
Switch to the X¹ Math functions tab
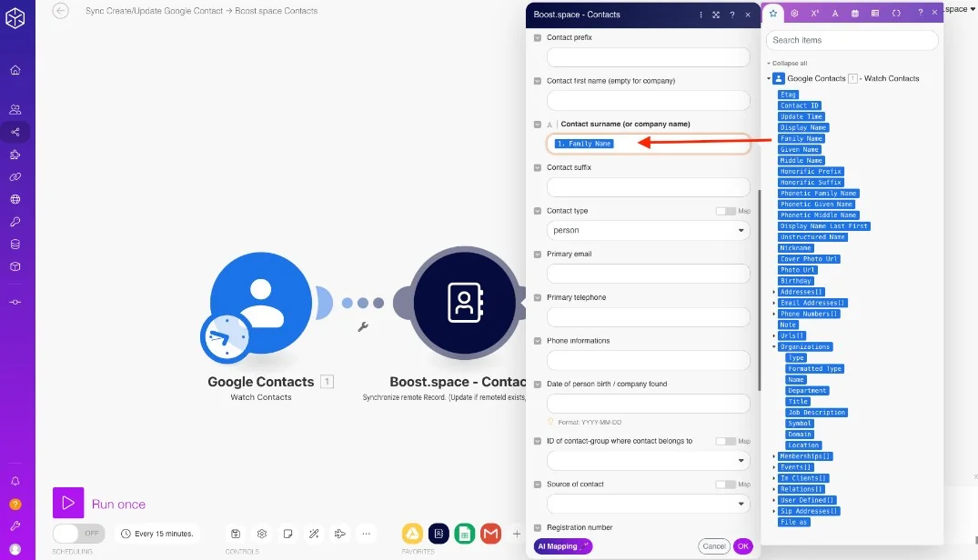click(814, 13)
